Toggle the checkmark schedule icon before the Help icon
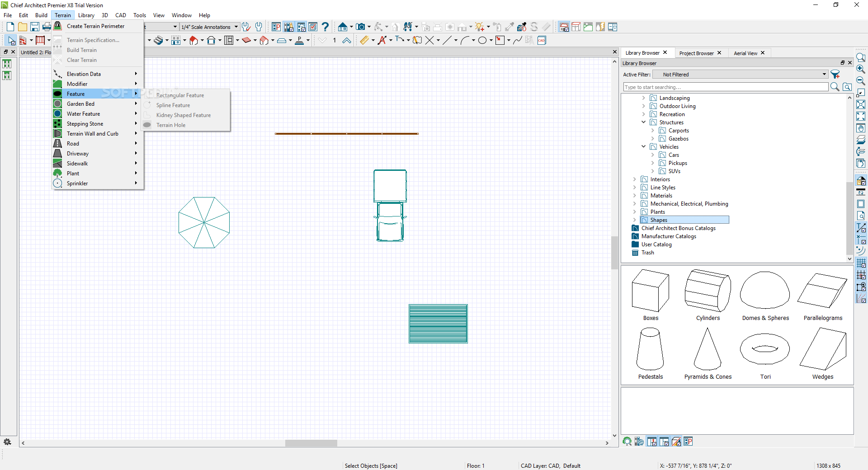 (313, 27)
